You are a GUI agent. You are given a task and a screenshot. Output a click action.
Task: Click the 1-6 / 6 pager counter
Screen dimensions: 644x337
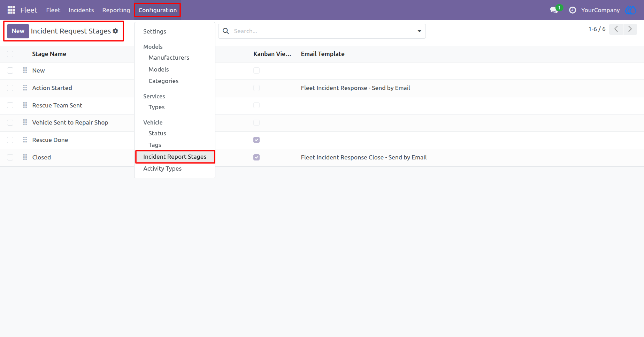[597, 29]
